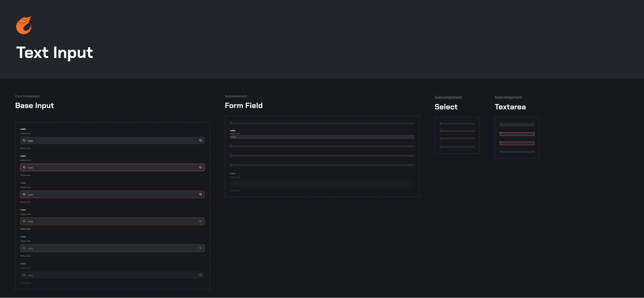Click the green 'Status text' in Base Input
Image resolution: width=644 pixels, height=298 pixels.
25,256
